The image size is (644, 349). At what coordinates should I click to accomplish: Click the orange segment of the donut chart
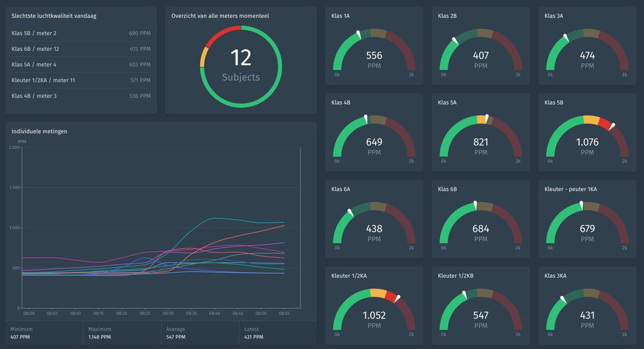coord(203,57)
